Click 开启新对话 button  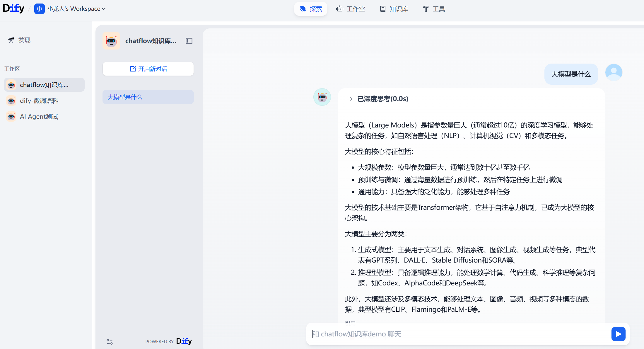click(x=148, y=69)
